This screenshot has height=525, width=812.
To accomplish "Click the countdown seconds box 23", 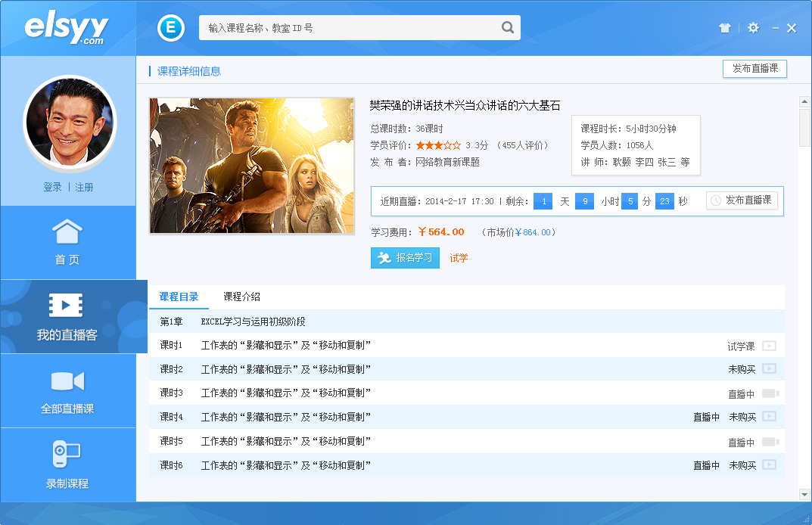I will pos(664,201).
